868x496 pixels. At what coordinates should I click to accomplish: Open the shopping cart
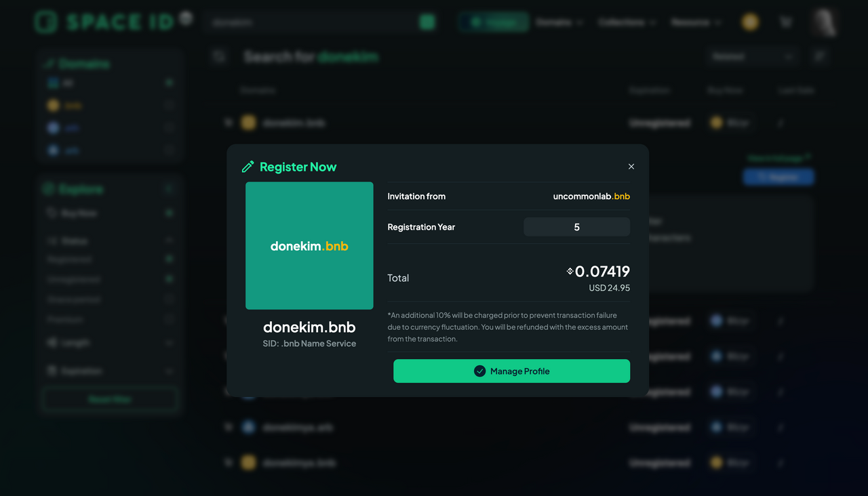click(x=786, y=22)
